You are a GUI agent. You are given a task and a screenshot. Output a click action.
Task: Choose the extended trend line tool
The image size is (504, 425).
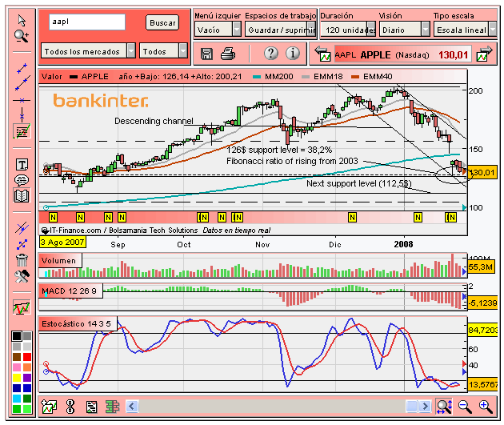coord(22,83)
